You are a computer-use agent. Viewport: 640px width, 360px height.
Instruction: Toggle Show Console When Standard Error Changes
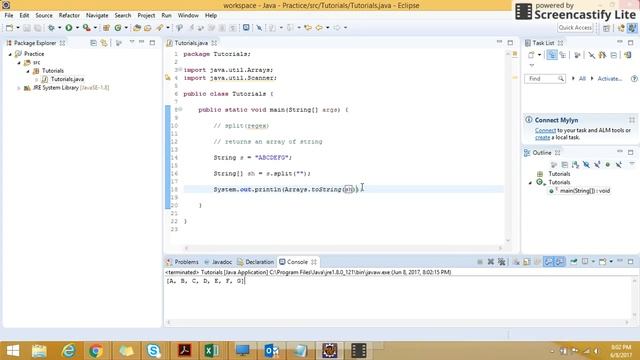coord(560,262)
